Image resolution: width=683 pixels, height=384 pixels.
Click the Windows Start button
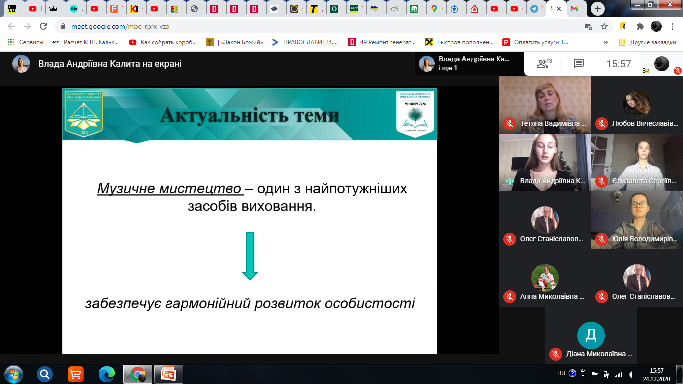(14, 374)
